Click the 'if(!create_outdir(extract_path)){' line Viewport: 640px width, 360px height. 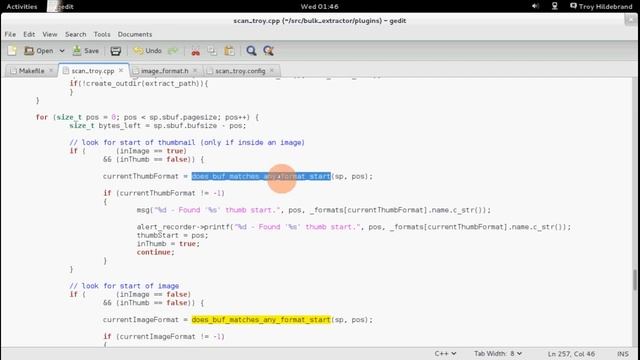tap(139, 83)
